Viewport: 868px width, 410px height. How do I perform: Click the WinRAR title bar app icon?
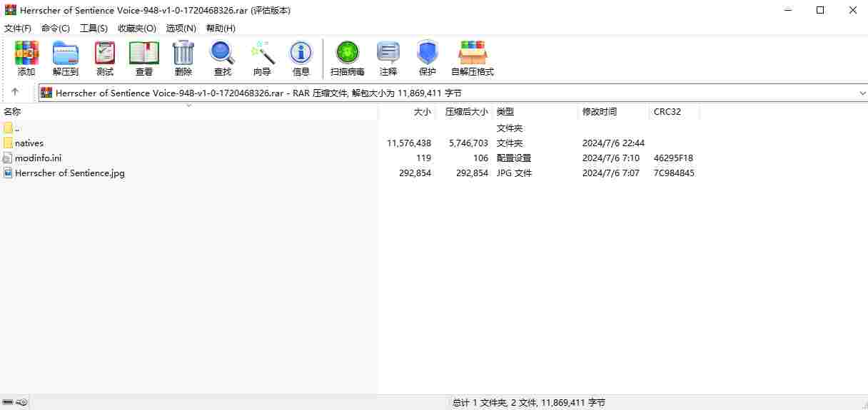[11, 10]
